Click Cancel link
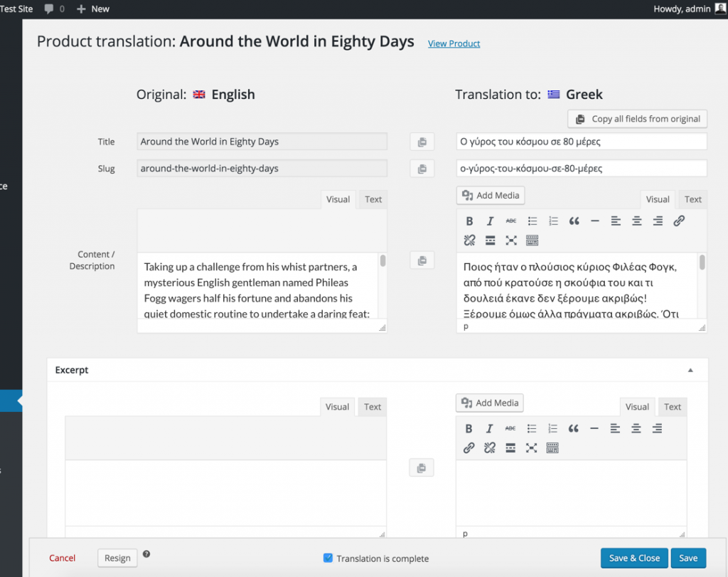The height and width of the screenshot is (577, 728). (63, 558)
